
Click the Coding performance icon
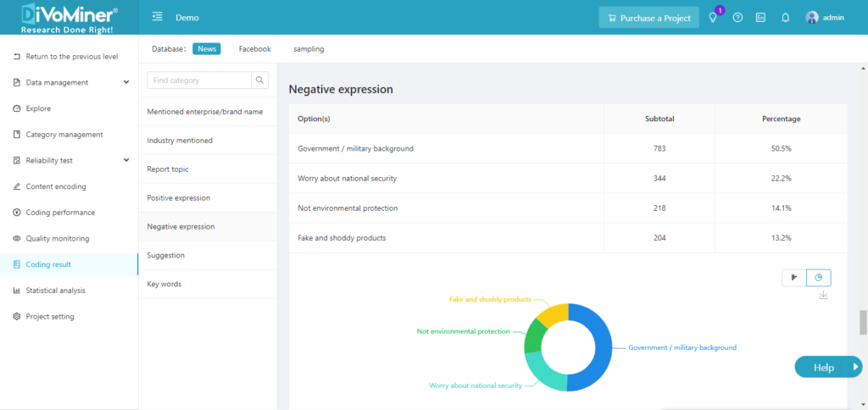[x=17, y=213]
